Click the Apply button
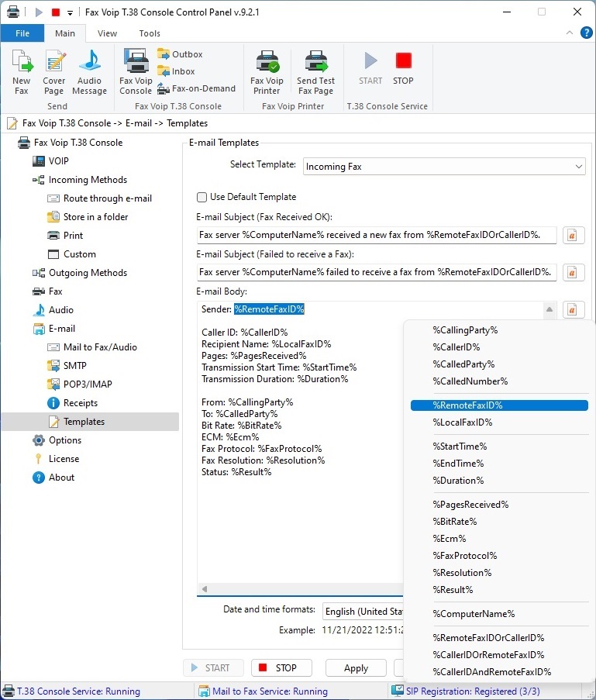The width and height of the screenshot is (596, 700). coord(356,668)
